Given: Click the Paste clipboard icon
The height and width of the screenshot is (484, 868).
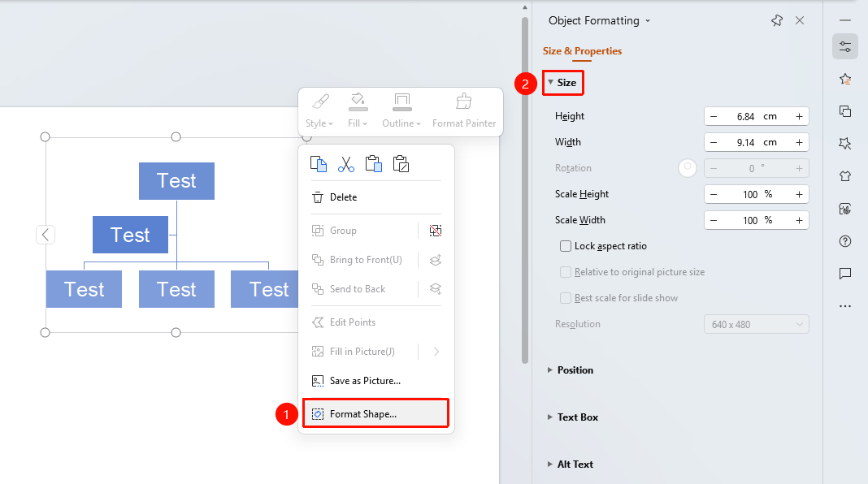Looking at the screenshot, I should [x=374, y=164].
